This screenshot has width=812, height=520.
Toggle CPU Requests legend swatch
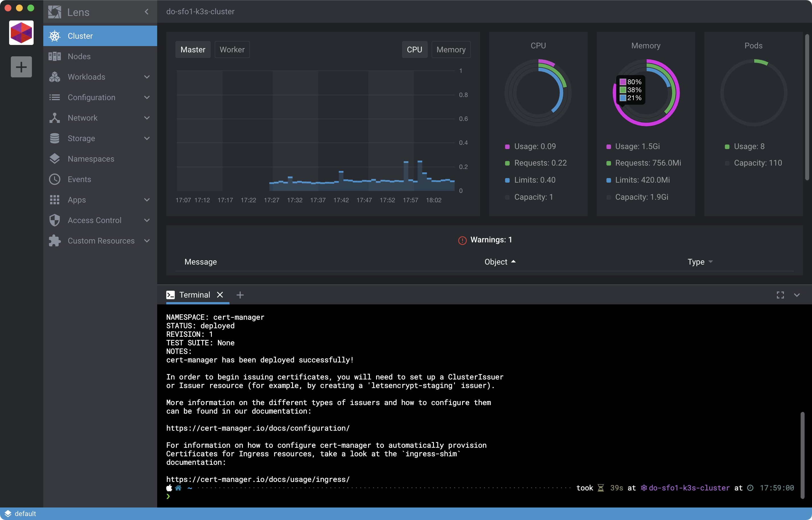pyautogui.click(x=507, y=163)
